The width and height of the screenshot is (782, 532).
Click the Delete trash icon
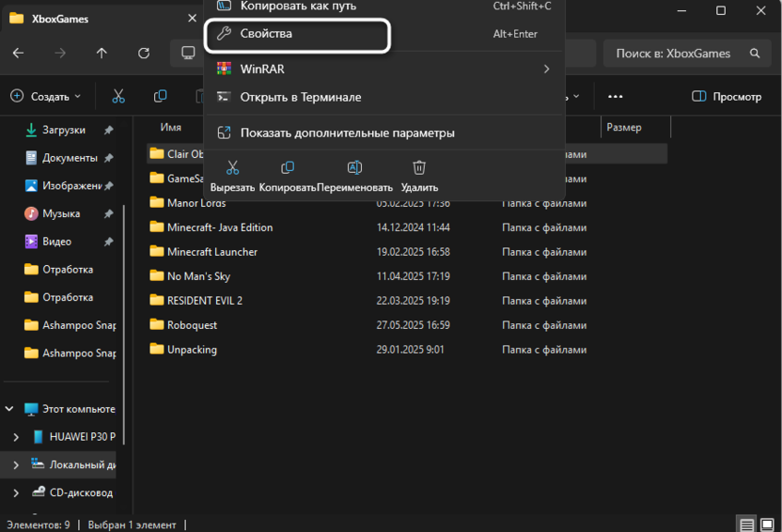[x=419, y=168]
